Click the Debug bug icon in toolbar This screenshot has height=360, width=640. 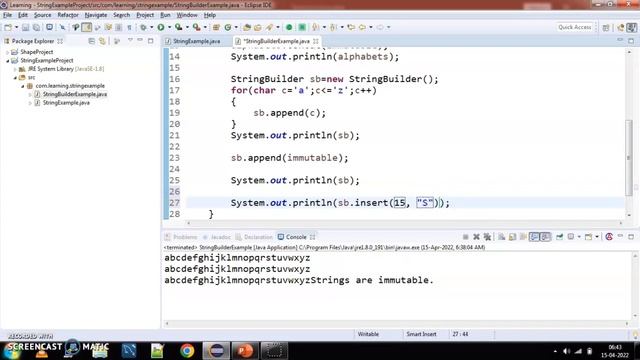tap(143, 27)
